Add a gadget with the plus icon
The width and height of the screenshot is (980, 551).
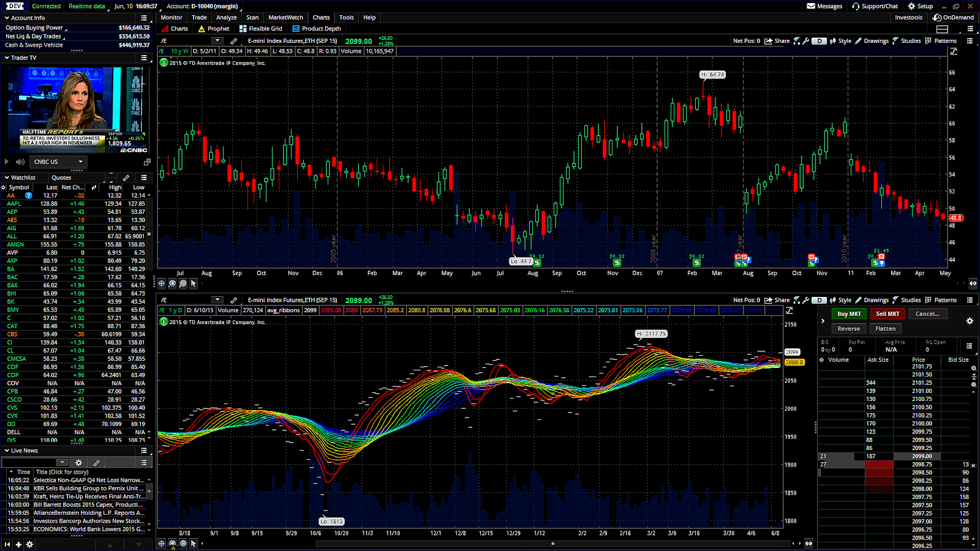(18, 544)
